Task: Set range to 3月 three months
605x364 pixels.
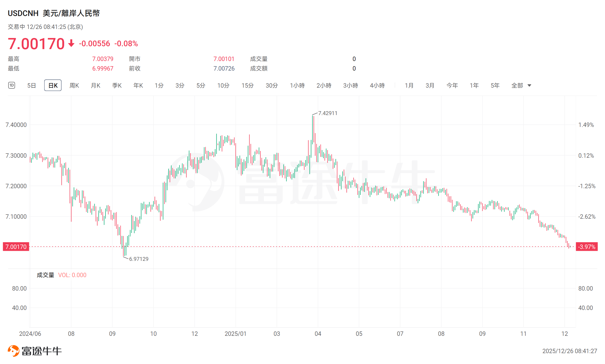Action: click(430, 86)
